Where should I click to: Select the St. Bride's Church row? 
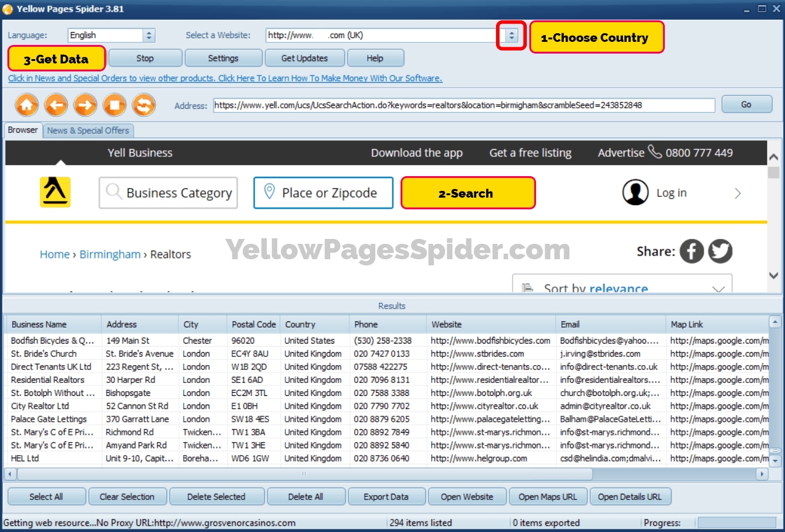(388, 353)
